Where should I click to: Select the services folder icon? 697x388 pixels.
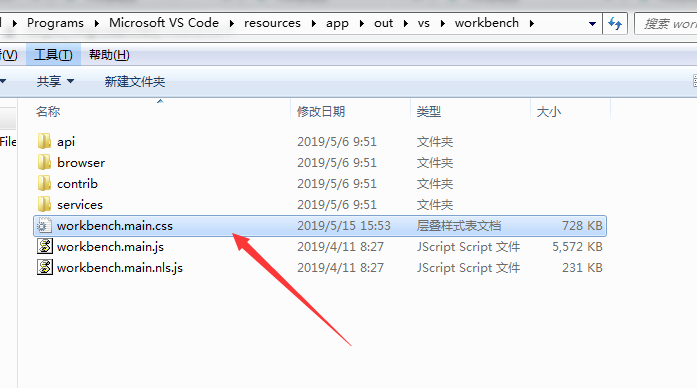pos(44,204)
